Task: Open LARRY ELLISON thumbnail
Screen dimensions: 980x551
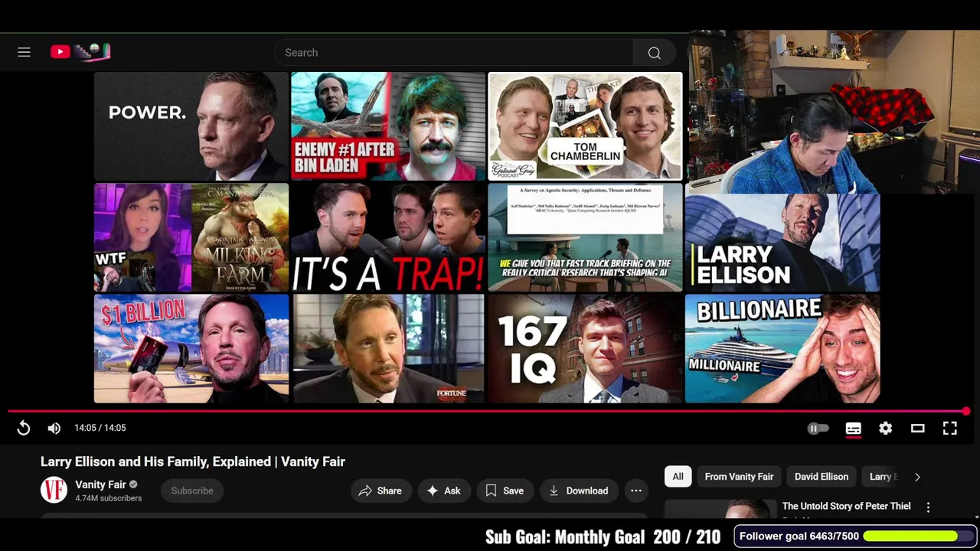Action: click(782, 242)
